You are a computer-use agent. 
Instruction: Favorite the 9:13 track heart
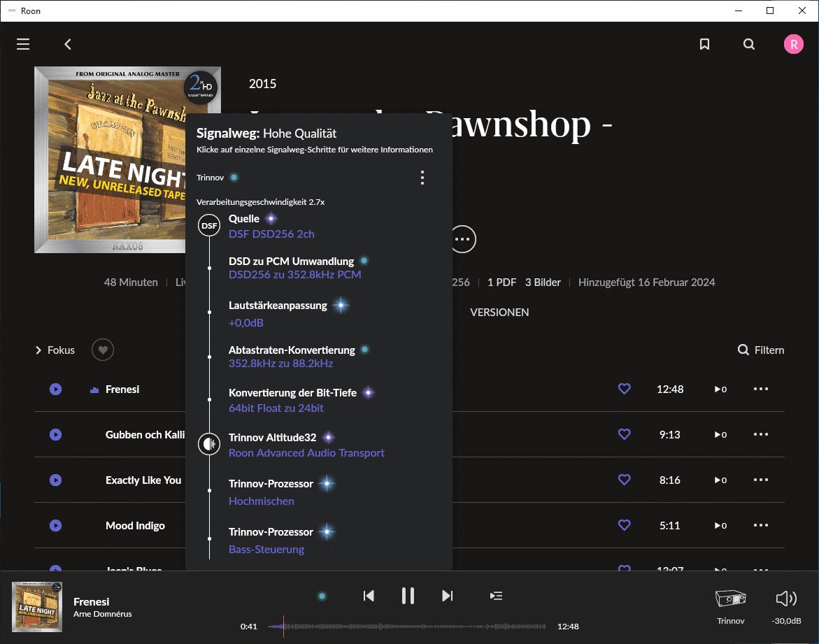pos(624,434)
